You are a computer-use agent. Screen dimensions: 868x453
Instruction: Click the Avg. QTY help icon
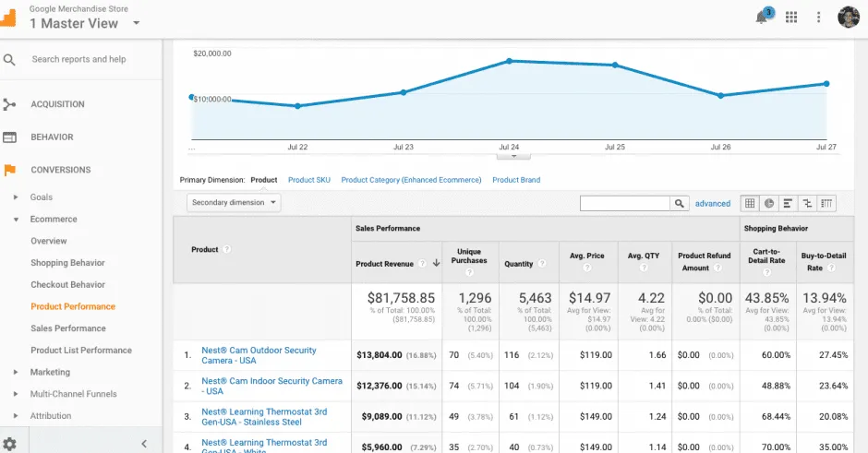[644, 268]
